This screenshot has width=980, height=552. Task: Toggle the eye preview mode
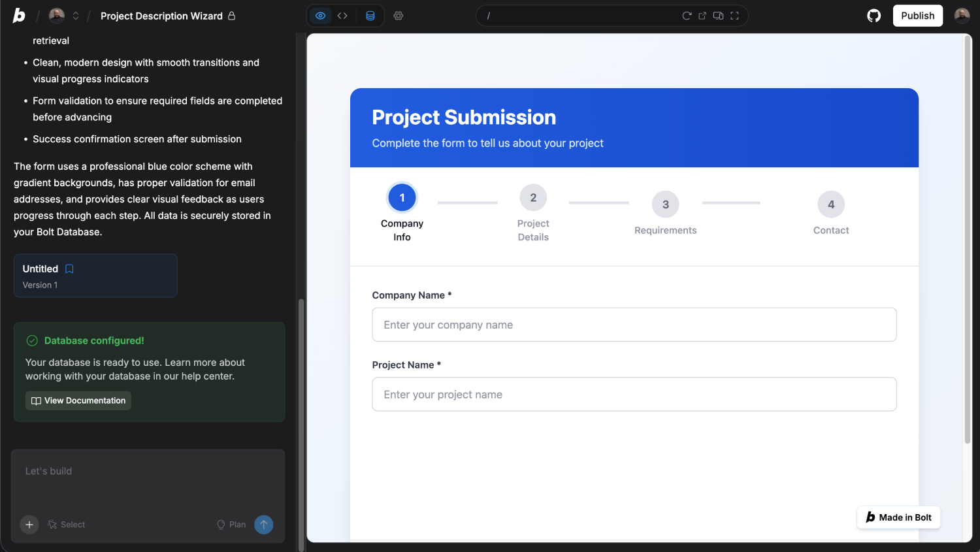click(x=319, y=15)
